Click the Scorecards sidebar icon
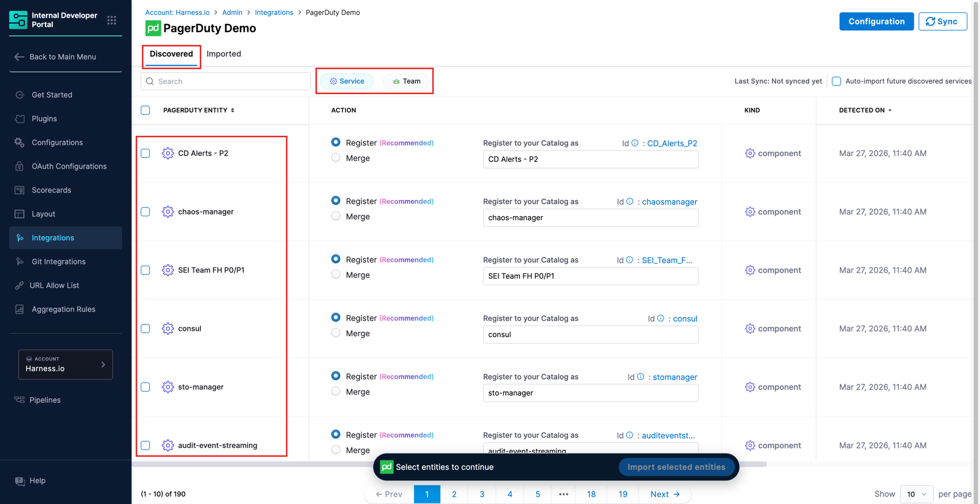This screenshot has height=504, width=980. 20,190
